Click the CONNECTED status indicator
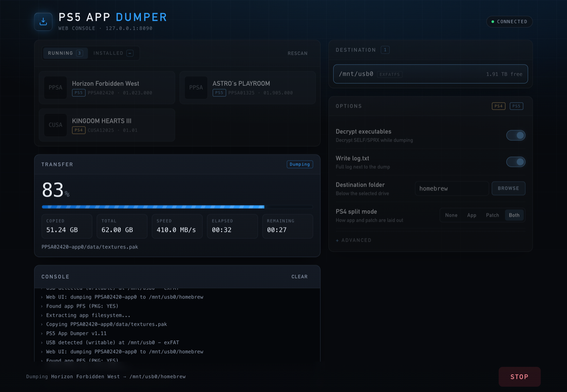567x392 pixels. [509, 22]
